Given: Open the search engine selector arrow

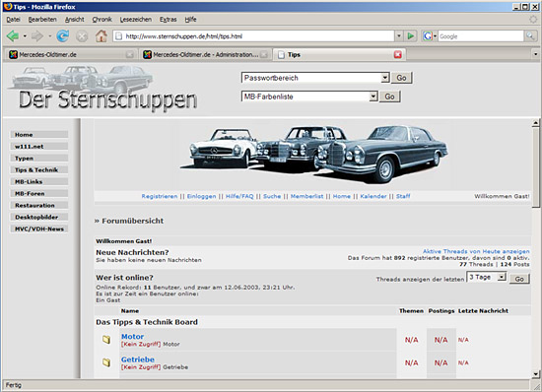Looking at the screenshot, I should pos(435,35).
